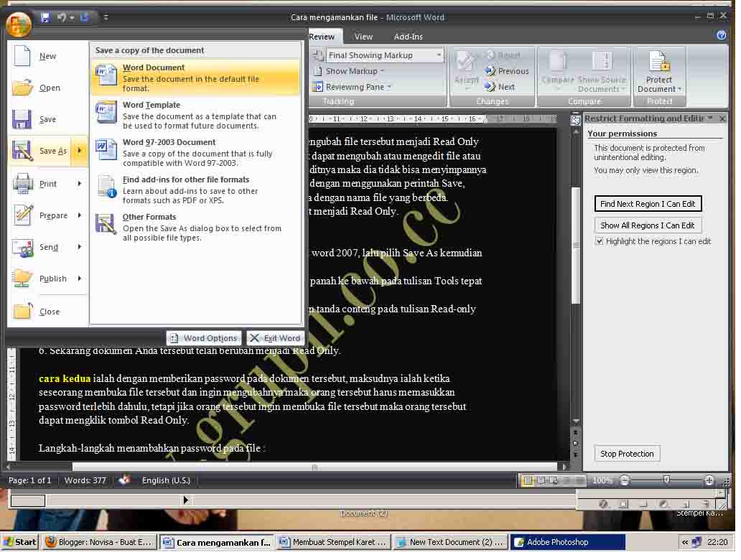741x560 pixels.
Task: Open the Restrict Formatting pane options arrow
Action: click(710, 118)
